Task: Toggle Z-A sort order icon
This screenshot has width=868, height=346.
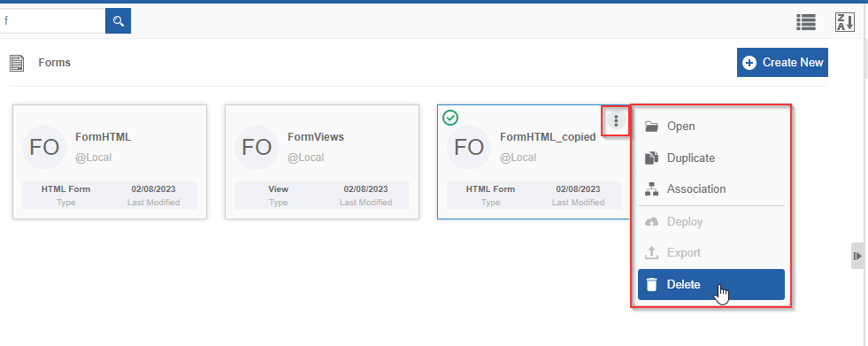Action: pos(845,22)
